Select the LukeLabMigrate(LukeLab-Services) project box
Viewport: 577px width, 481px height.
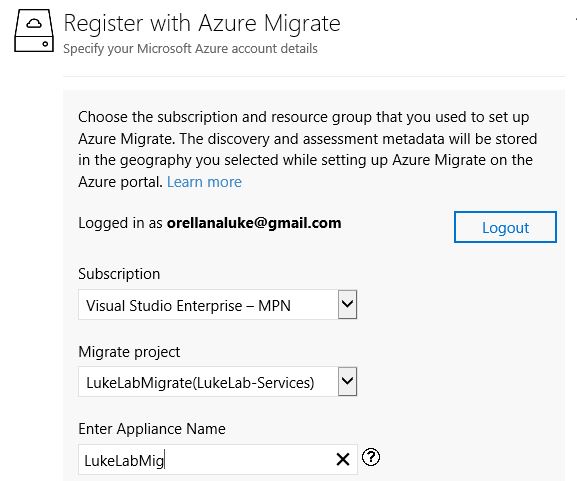coord(217,382)
